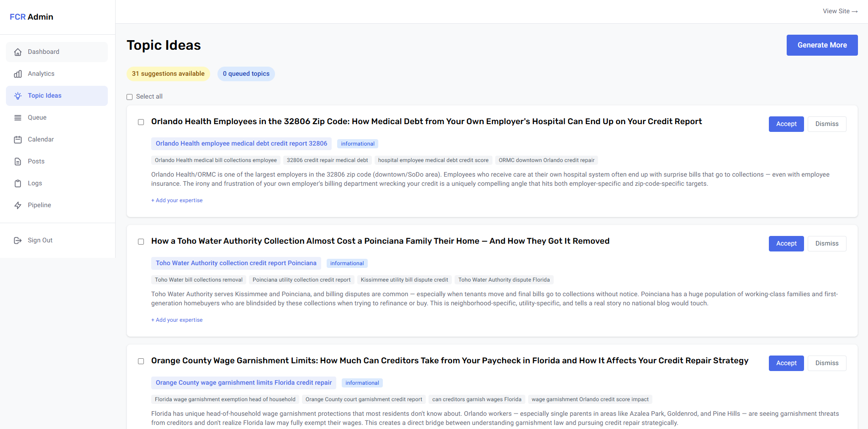
Task: Click the Generate More button
Action: click(x=822, y=45)
